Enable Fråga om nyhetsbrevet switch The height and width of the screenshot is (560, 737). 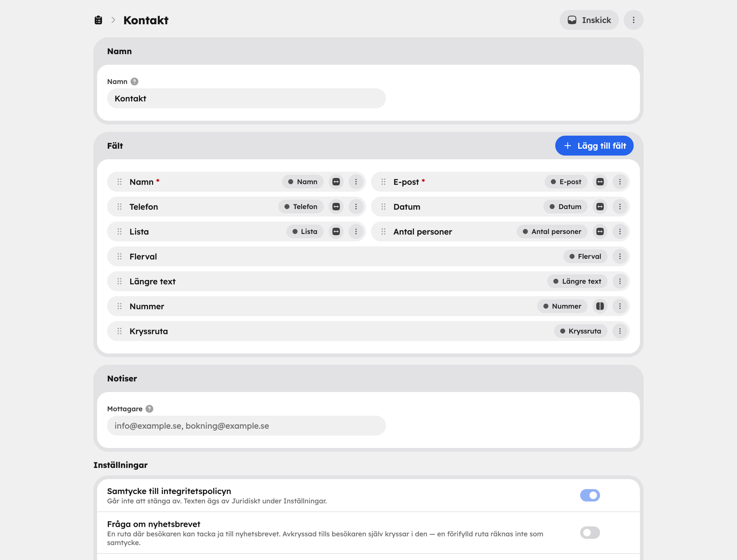click(x=589, y=533)
